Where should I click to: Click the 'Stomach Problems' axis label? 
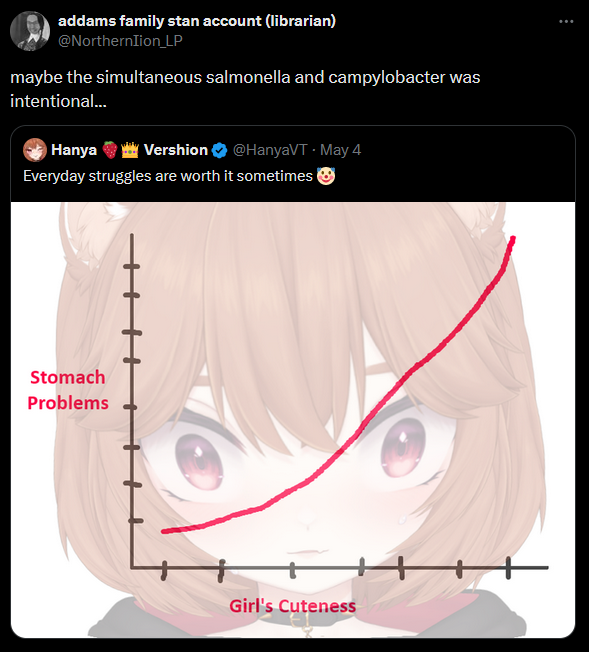pos(68,390)
